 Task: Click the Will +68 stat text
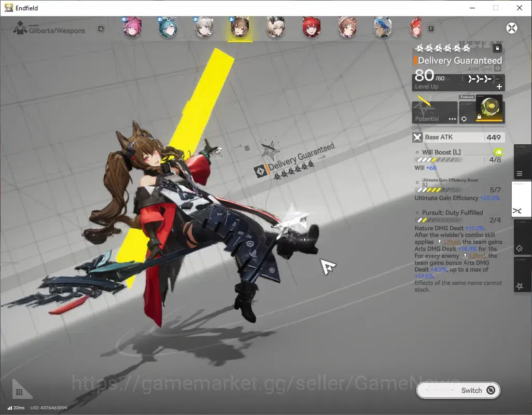pos(426,168)
